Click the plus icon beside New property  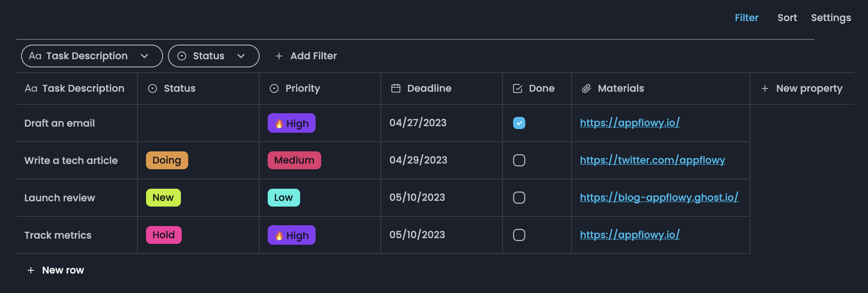tap(765, 88)
